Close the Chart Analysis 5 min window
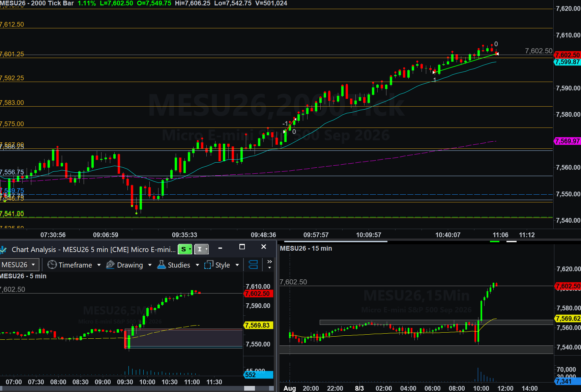Screen dimensions: 581x392 (264, 247)
